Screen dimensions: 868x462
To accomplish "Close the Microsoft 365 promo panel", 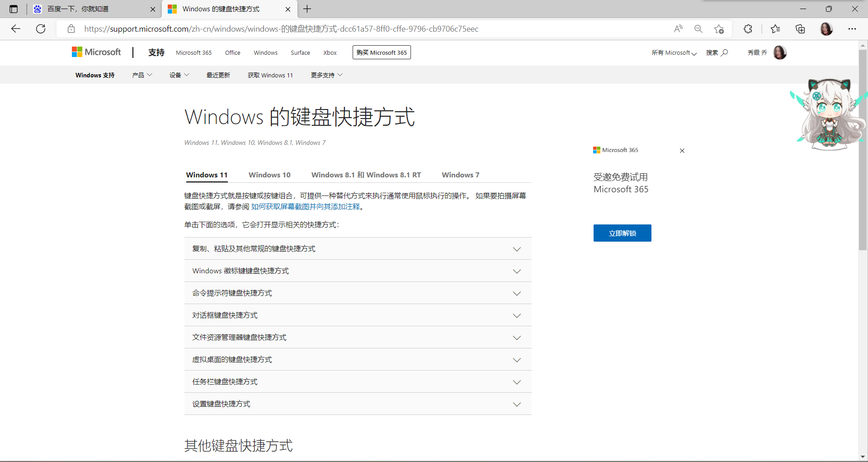I will (682, 151).
